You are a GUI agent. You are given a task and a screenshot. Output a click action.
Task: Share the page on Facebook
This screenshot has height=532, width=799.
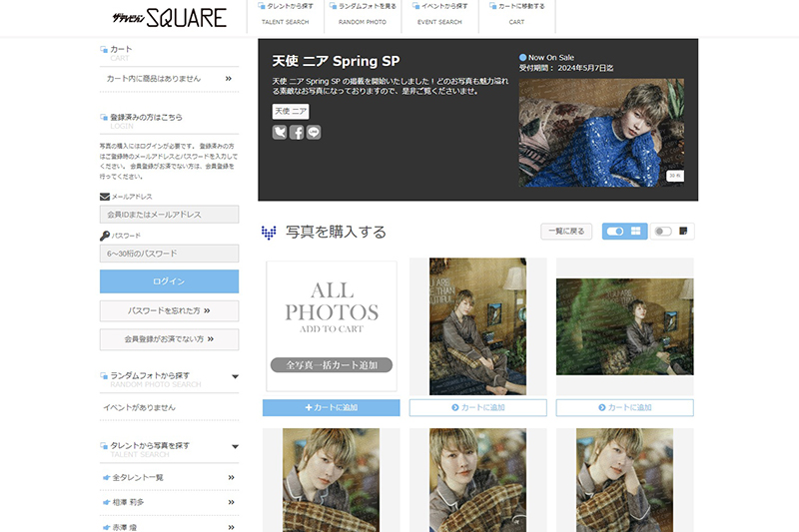click(x=297, y=132)
